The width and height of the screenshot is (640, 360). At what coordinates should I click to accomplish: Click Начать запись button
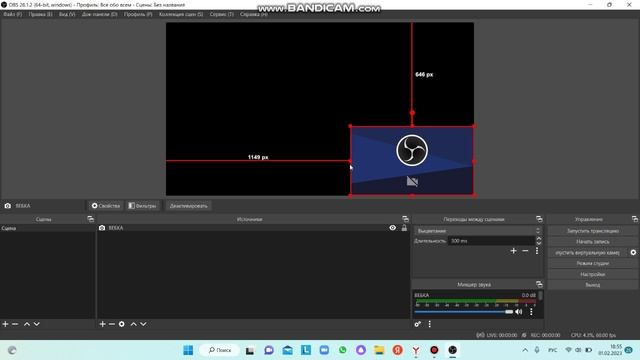(593, 242)
